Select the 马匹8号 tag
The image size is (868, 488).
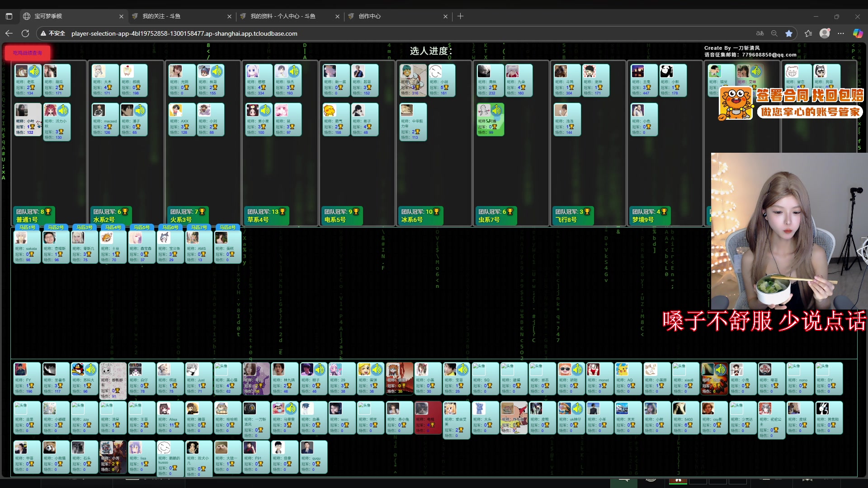[x=228, y=227]
